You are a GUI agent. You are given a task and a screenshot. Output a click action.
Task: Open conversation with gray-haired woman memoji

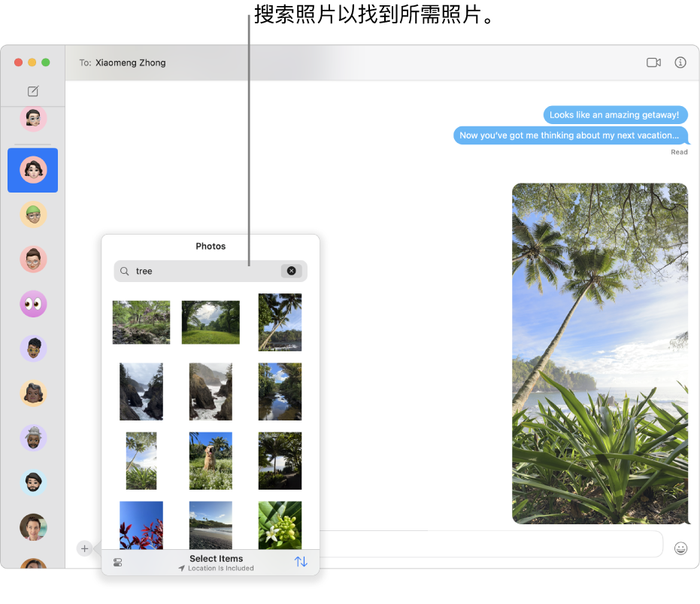33,393
